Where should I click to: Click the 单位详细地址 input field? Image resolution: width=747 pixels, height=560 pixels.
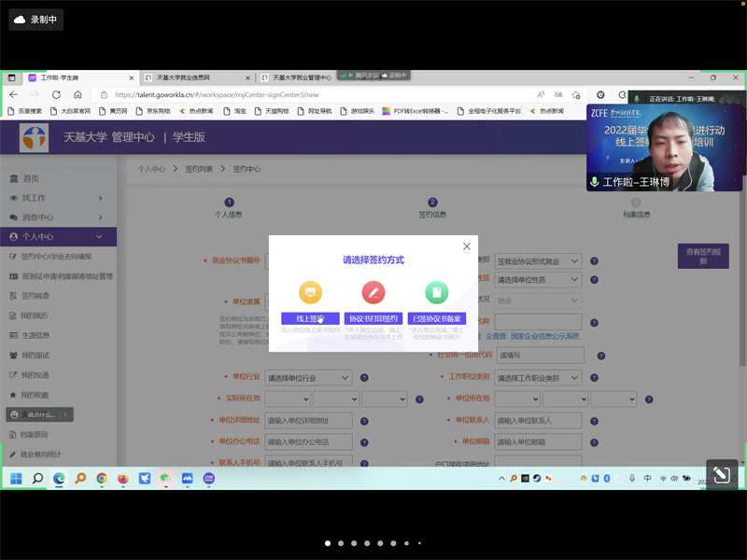click(309, 421)
